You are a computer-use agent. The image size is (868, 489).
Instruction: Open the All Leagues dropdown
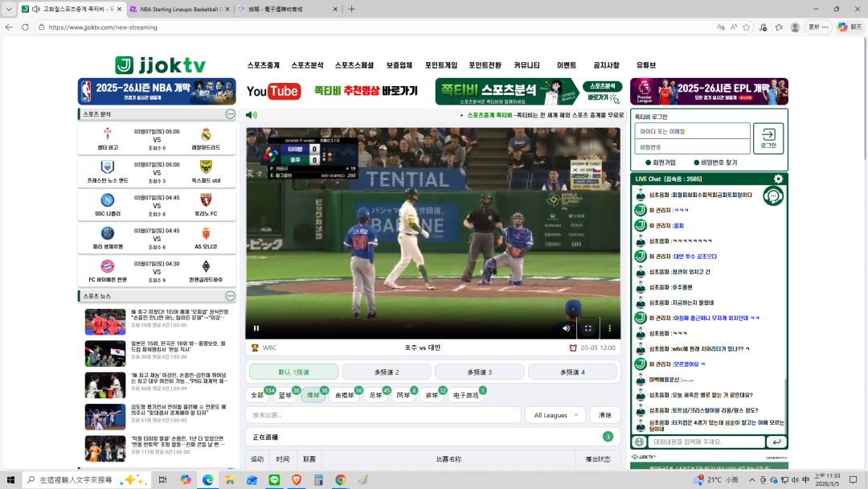click(x=556, y=415)
